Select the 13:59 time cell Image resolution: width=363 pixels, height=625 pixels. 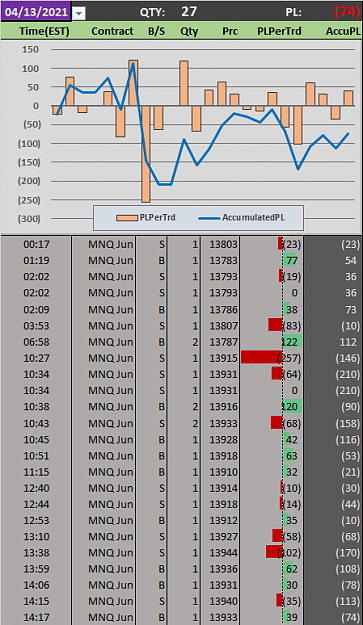pos(36,569)
